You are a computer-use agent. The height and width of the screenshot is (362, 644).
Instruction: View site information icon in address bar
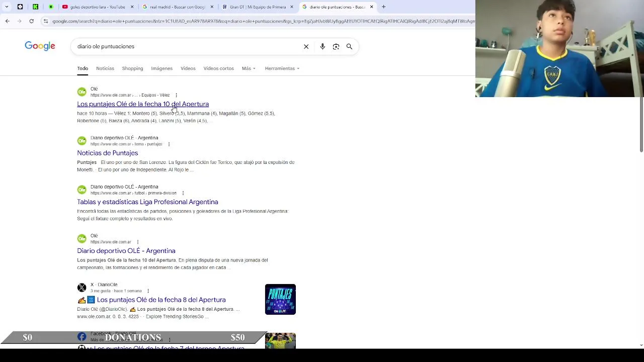(46, 21)
